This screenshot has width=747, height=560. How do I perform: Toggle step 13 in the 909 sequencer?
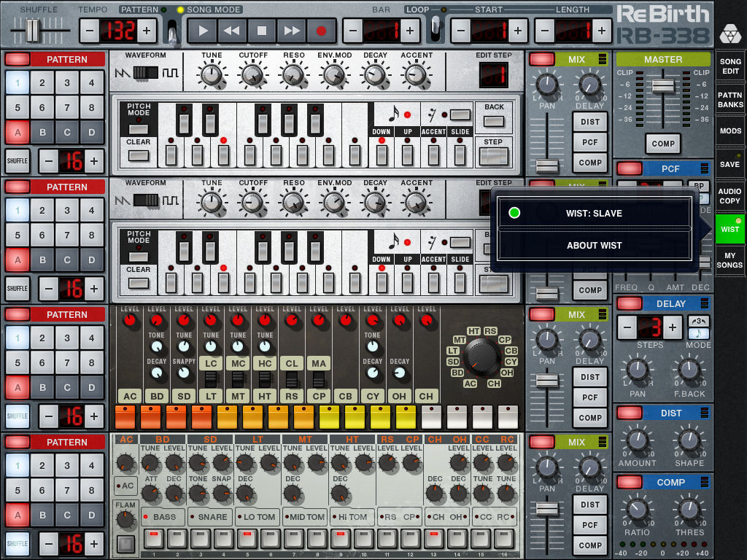coord(433,539)
